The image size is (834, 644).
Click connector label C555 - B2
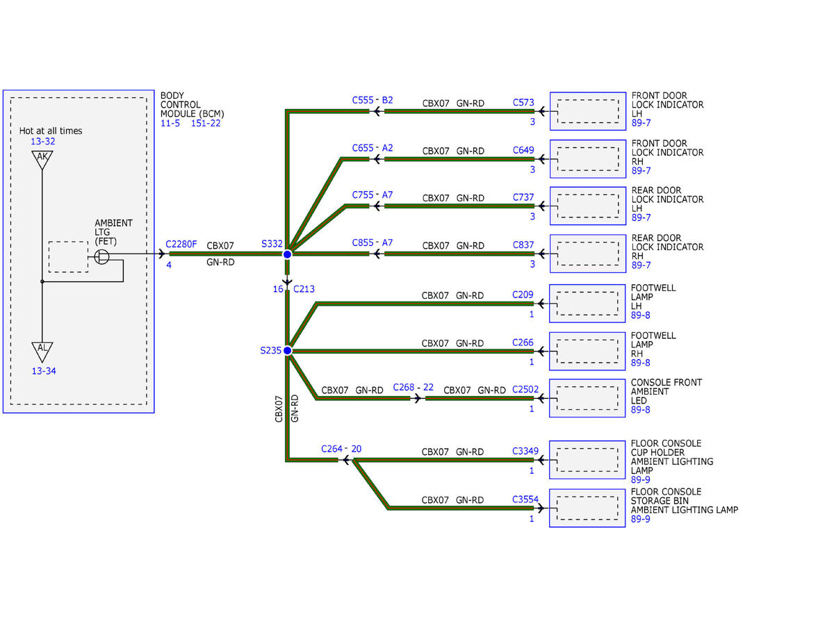click(373, 100)
